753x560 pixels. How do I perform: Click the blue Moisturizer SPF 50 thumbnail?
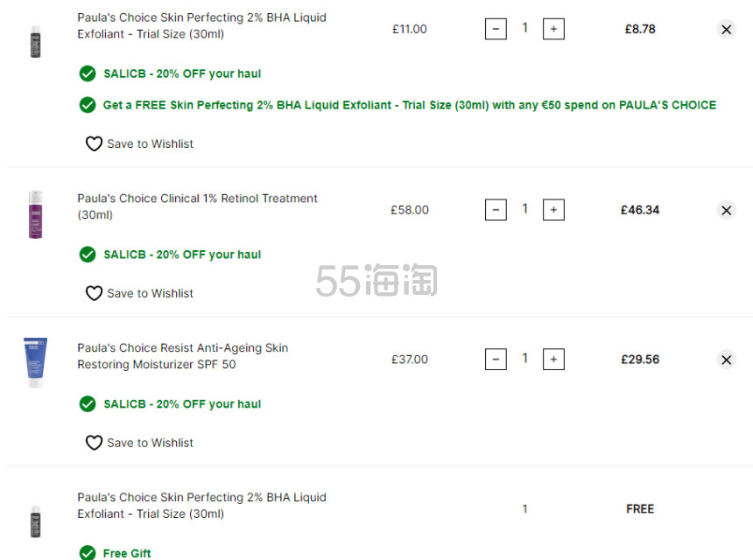pyautogui.click(x=36, y=363)
